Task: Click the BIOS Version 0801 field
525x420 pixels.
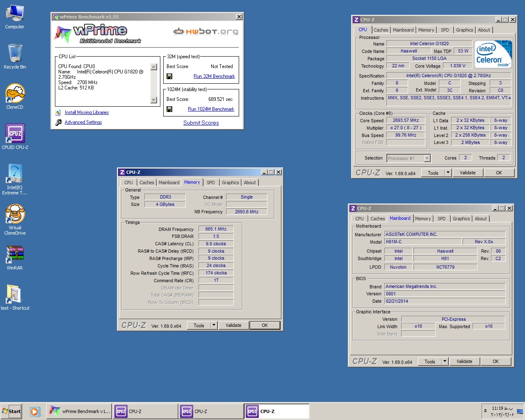Action: pyautogui.click(x=445, y=294)
